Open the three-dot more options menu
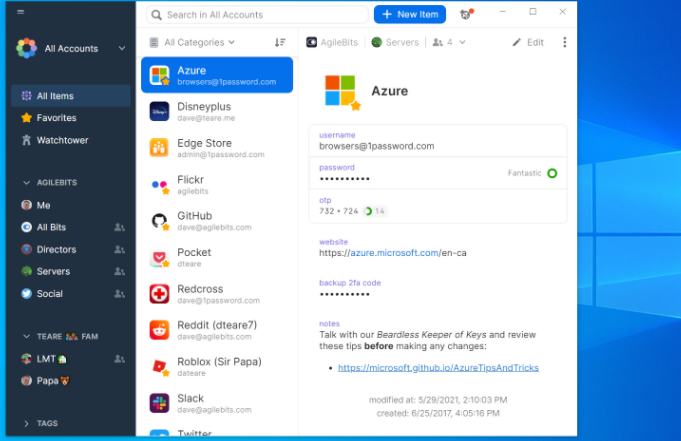Viewport: 681px width, 441px height. click(564, 42)
